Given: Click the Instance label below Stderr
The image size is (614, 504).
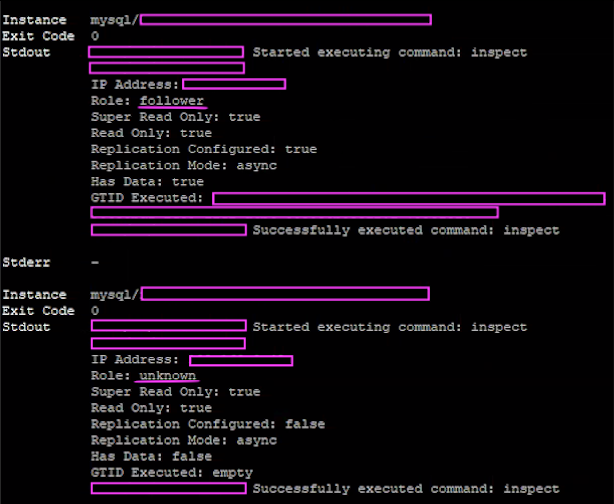Looking at the screenshot, I should tap(34, 295).
